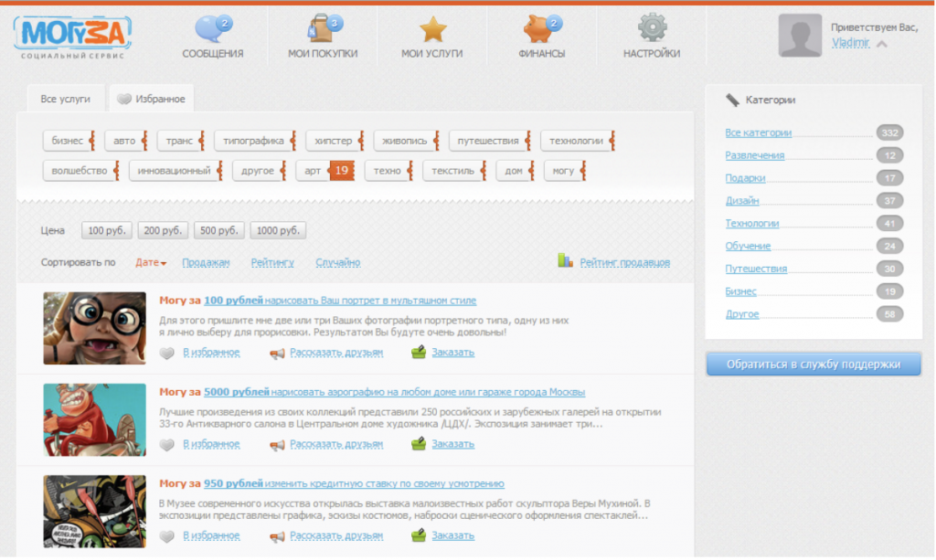Open the cartoon portrait listing thumbnail

95,328
